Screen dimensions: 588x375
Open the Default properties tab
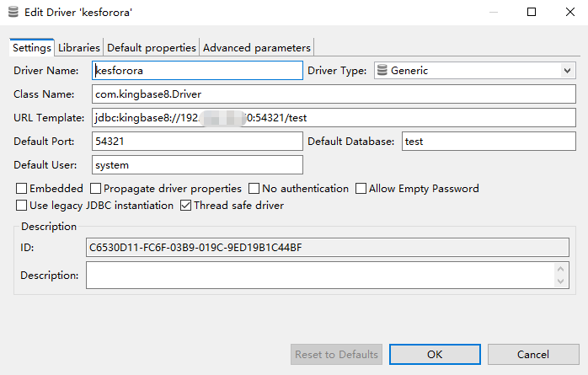coord(152,48)
